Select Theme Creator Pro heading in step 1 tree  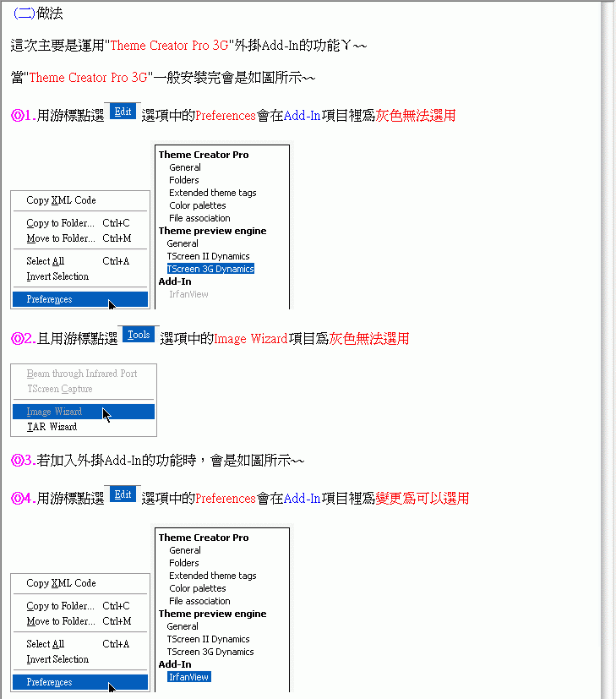point(204,155)
